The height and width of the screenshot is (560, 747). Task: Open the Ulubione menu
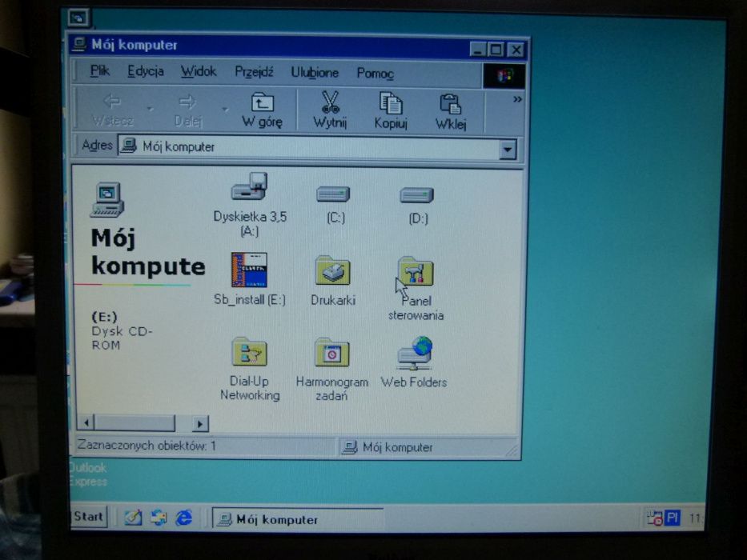pyautogui.click(x=315, y=73)
